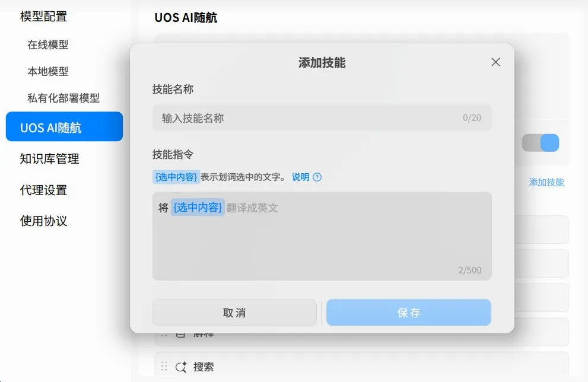The width and height of the screenshot is (588, 382).
Task: Click the 技能指令 label
Action: pos(173,154)
